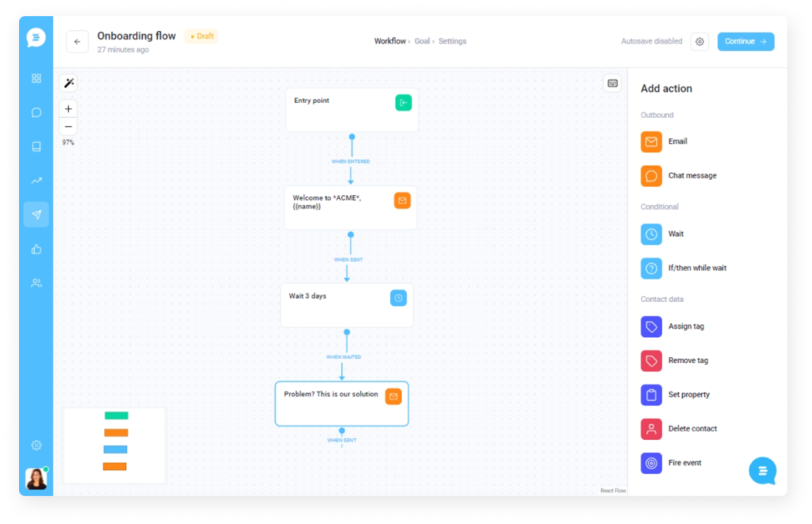The width and height of the screenshot is (812, 524).
Task: Add a Chat message action
Action: pos(679,176)
